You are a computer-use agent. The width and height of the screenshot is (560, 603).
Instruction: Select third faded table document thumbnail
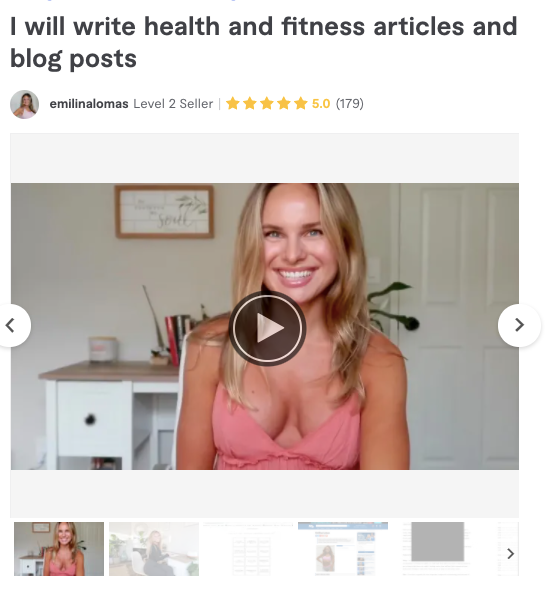248,549
